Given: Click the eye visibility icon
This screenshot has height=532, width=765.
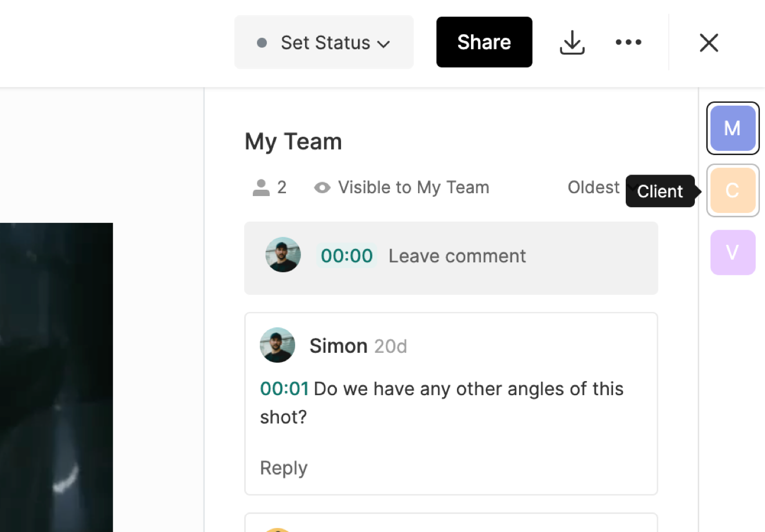Looking at the screenshot, I should coord(322,187).
